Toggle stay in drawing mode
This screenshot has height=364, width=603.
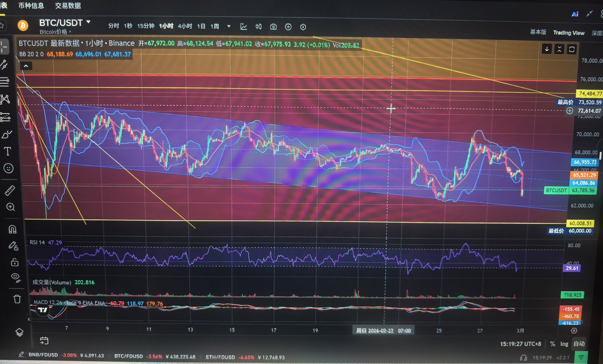[13, 246]
